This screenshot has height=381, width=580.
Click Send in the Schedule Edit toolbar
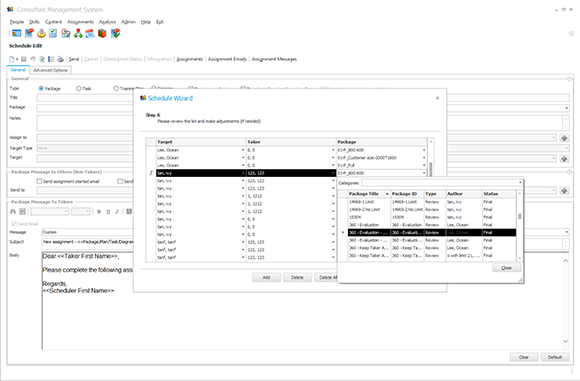click(x=74, y=59)
